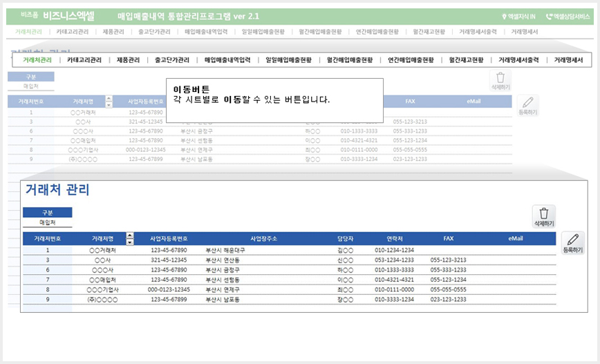Image resolution: width=600 pixels, height=364 pixels.
Task: Click the 사업자등록번호 header in the enlarged table
Action: (169, 238)
